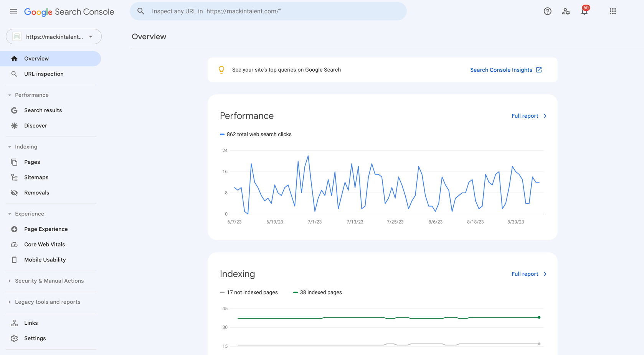Viewport: 644px width, 355px height.
Task: Click the Removals eye-slash icon
Action: (x=14, y=193)
